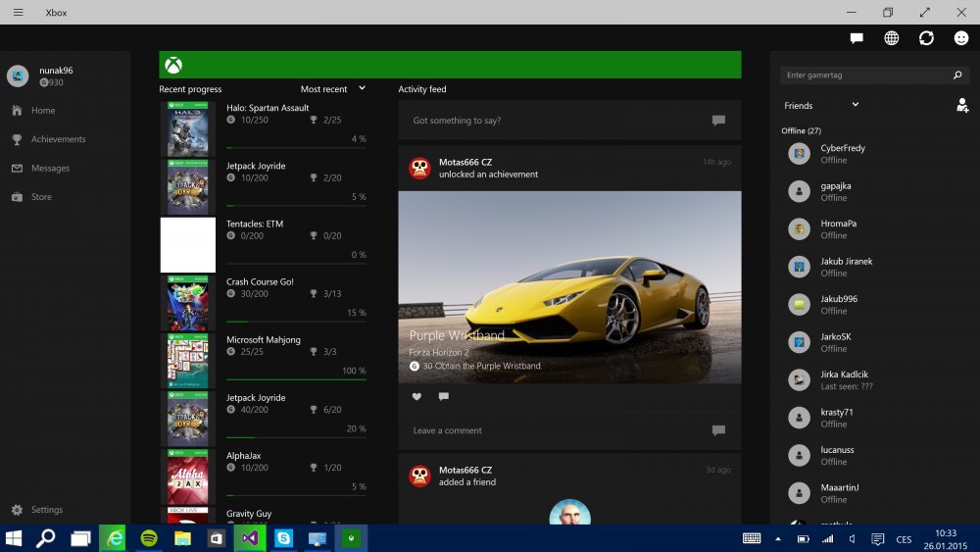Click the comment bubble icon beside the heart
The width and height of the screenshot is (980, 552).
(444, 396)
